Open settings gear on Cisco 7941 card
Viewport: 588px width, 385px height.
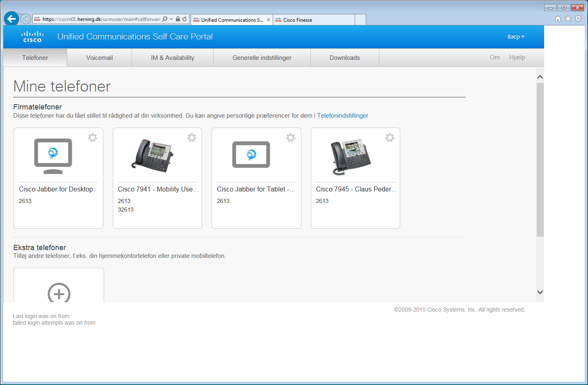coord(192,138)
